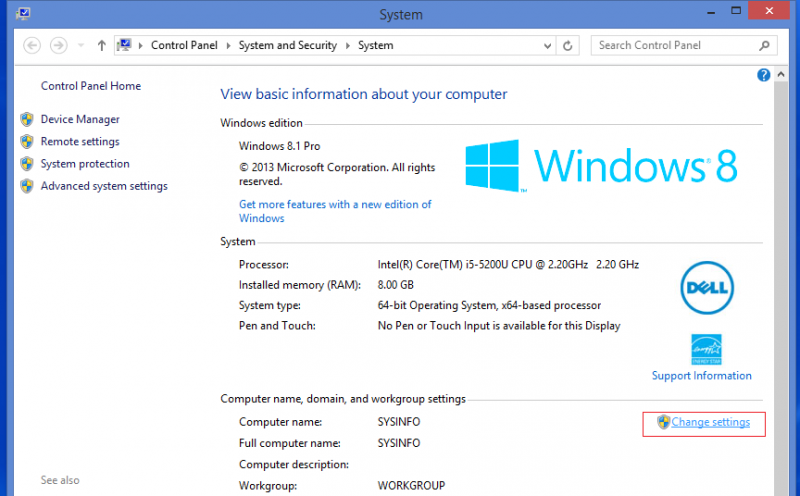The width and height of the screenshot is (800, 496).
Task: Select Control Panel in the breadcrumb
Action: (x=184, y=45)
